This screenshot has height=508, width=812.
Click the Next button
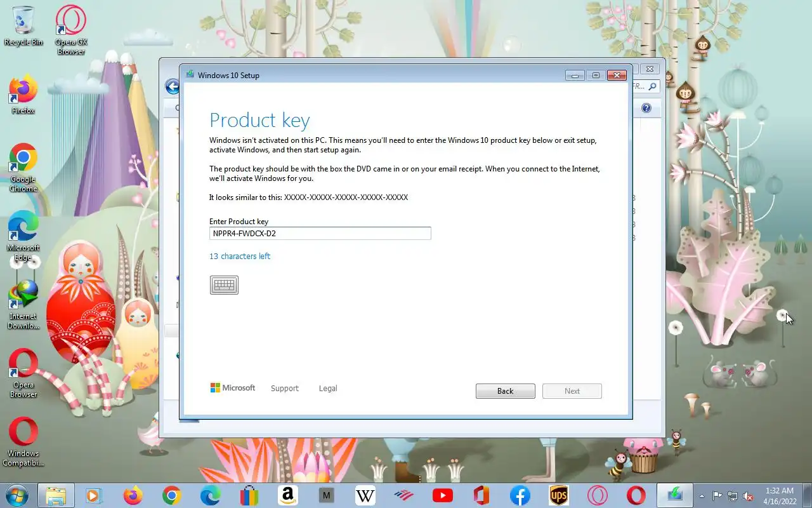[x=572, y=391]
